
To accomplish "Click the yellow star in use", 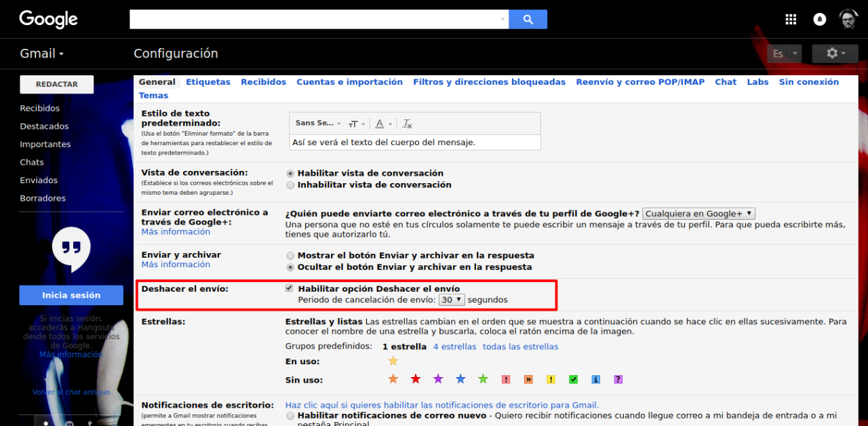I will point(393,361).
